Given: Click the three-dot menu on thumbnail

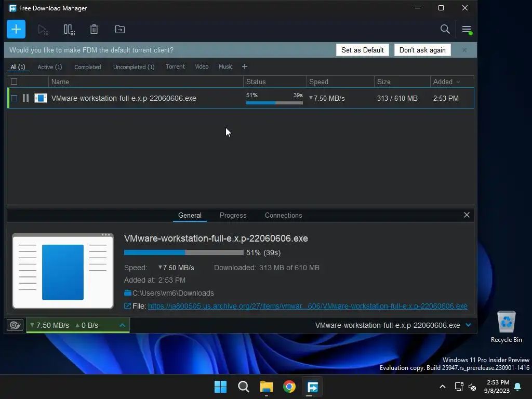Looking at the screenshot, I should click(105, 234).
